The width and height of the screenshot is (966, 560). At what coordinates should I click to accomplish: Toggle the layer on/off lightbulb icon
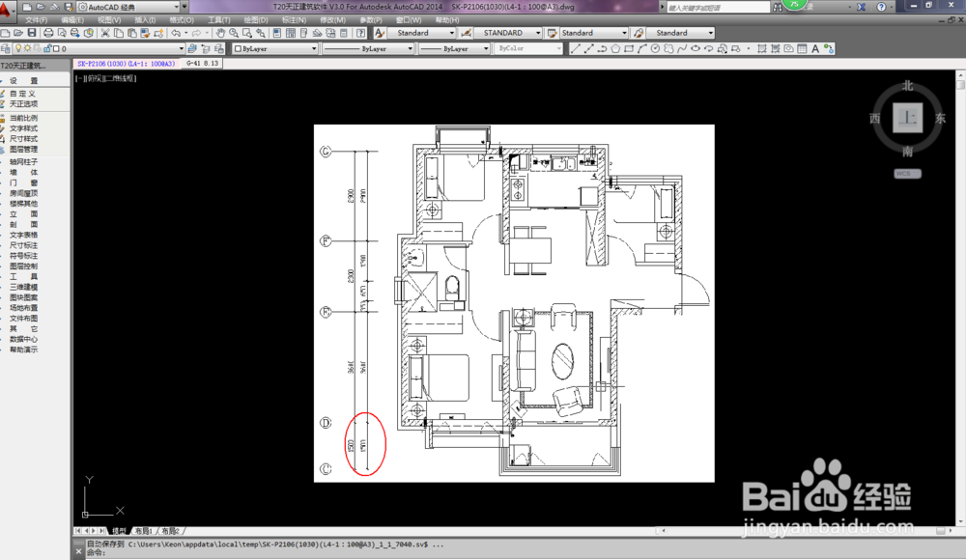point(18,48)
